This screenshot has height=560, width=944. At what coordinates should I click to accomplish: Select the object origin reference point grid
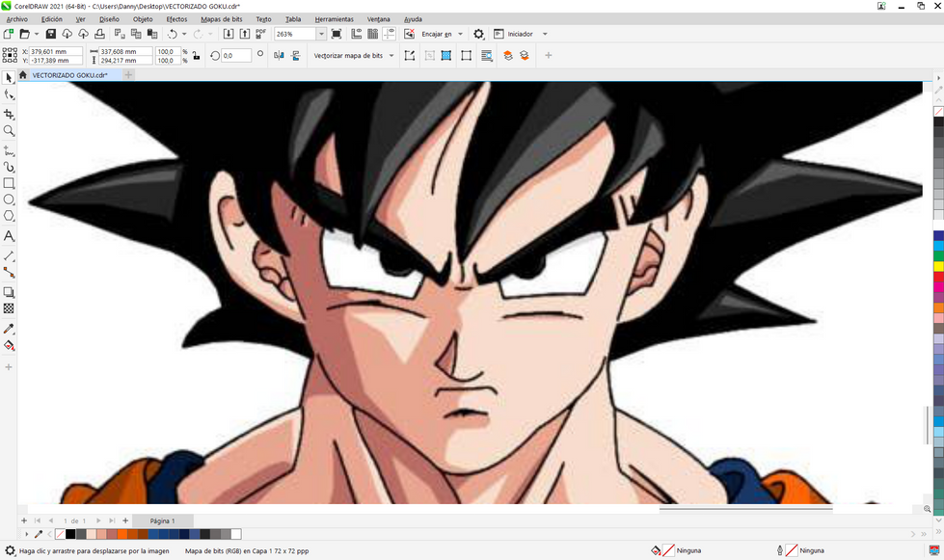(x=10, y=55)
